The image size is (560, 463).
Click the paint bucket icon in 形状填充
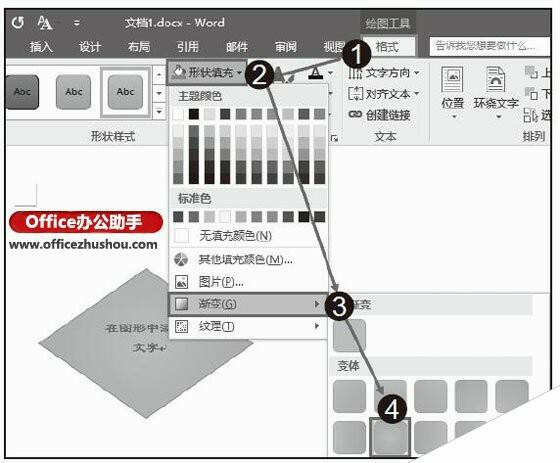coord(178,72)
